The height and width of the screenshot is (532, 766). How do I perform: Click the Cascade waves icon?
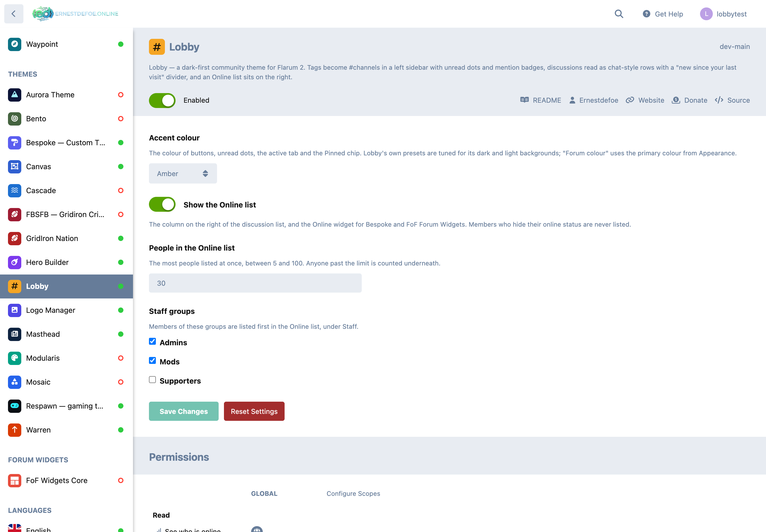point(15,191)
